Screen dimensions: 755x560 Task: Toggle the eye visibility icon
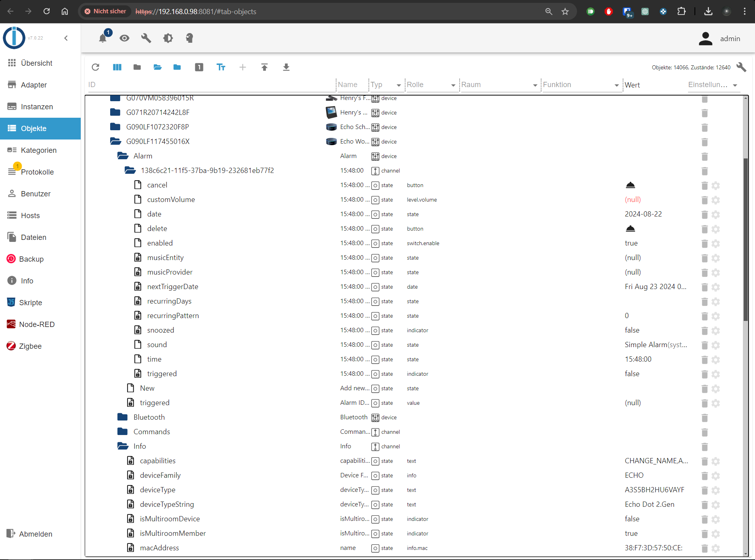click(124, 38)
